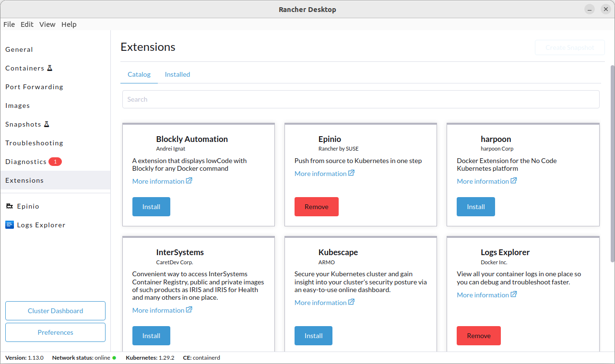This screenshot has height=364, width=615.
Task: Click external-link icon on InterSystems card
Action: 189,310
